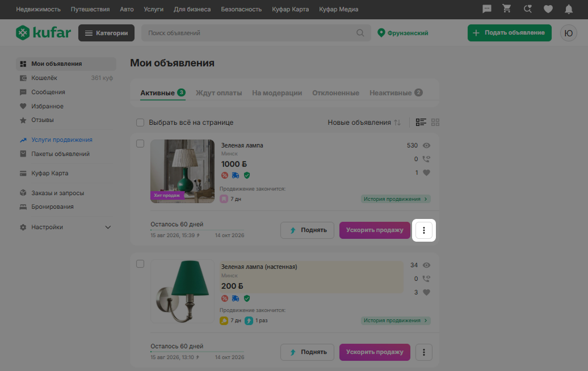The height and width of the screenshot is (371, 588).
Task: Switch to Активные tab
Action: pyautogui.click(x=163, y=92)
